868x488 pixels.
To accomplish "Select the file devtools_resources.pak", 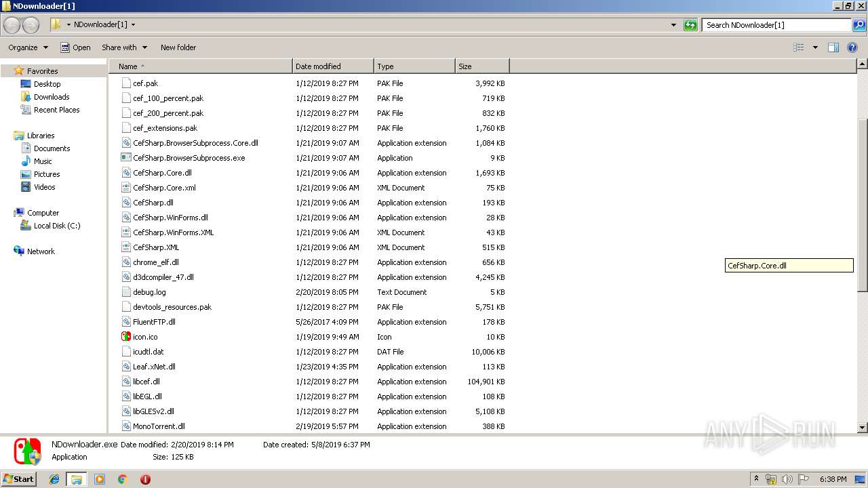I will [172, 307].
